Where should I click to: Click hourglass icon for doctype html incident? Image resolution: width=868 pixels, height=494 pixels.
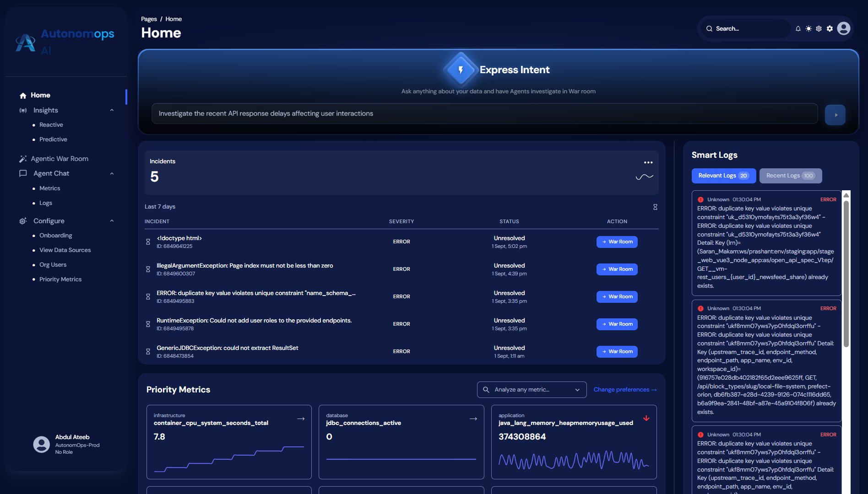[x=148, y=242]
